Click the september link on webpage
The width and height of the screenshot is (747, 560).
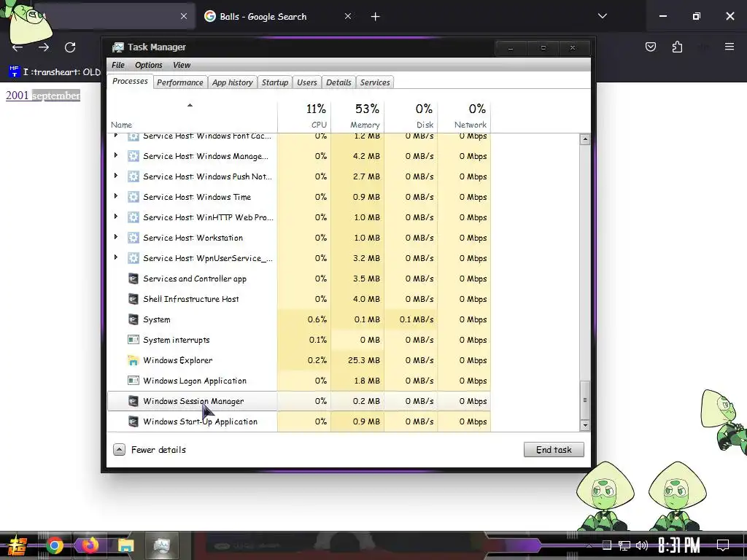point(56,96)
